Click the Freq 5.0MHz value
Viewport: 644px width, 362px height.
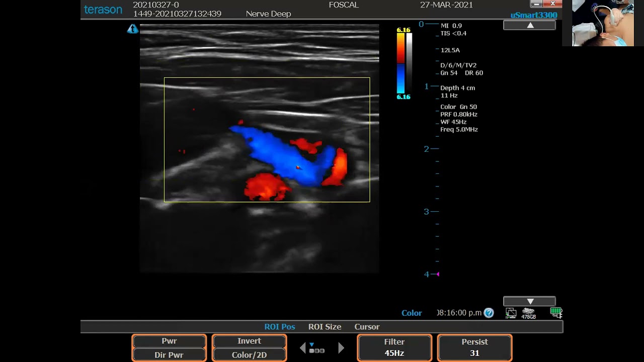coord(459,130)
